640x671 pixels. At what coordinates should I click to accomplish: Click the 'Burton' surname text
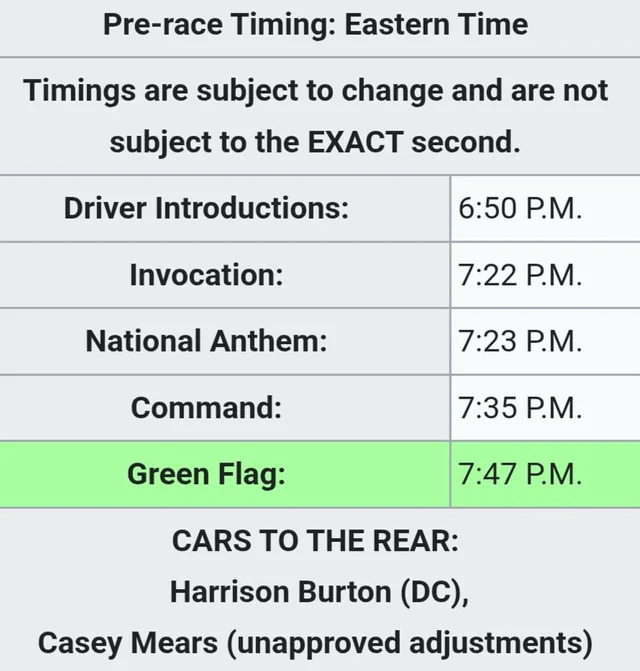344,592
